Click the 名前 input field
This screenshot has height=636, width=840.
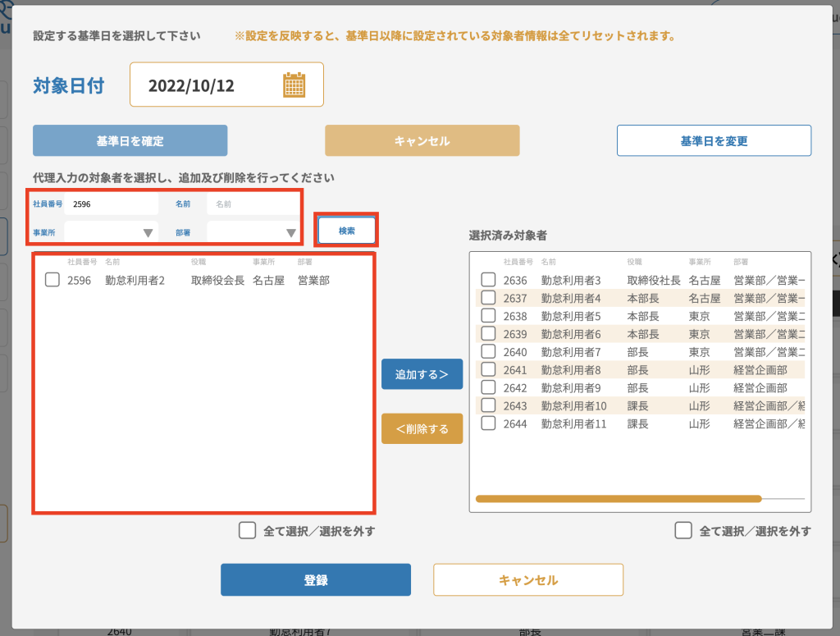[253, 204]
